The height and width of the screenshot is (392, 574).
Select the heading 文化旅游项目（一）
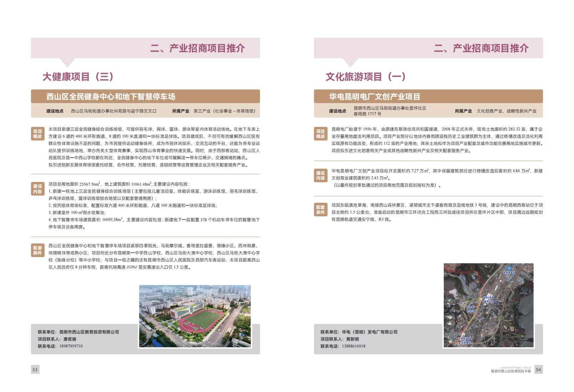coord(366,77)
